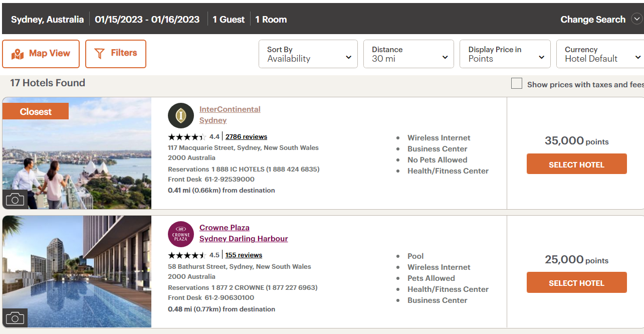The image size is (644, 334).
Task: Click 117 Macquarie Street address text
Action: (243, 152)
